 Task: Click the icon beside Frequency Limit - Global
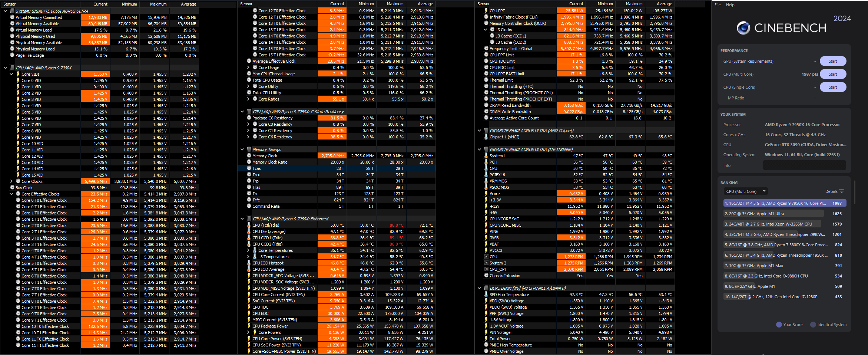click(486, 48)
